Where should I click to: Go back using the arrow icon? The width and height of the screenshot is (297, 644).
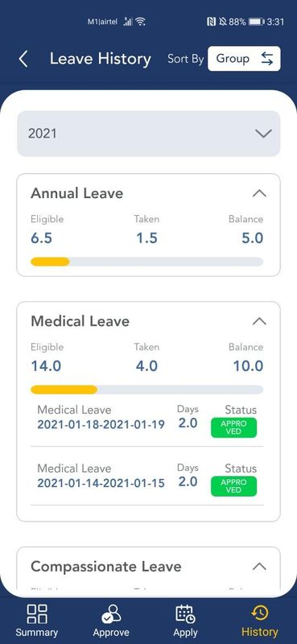[x=23, y=59]
